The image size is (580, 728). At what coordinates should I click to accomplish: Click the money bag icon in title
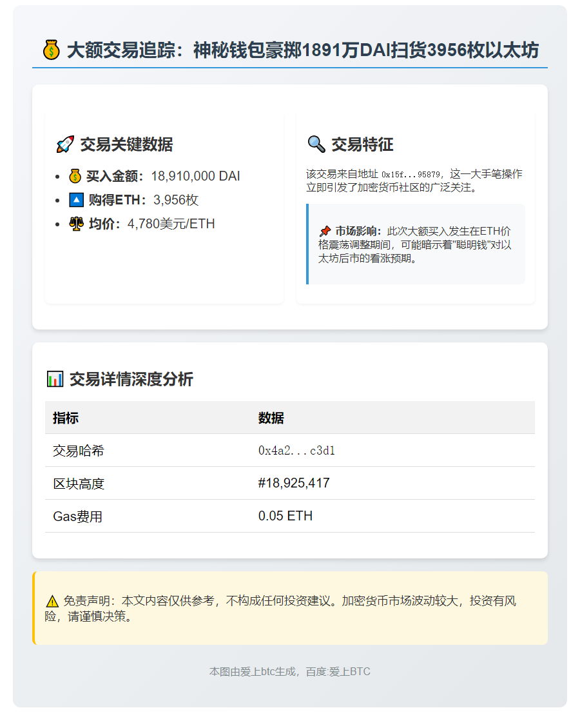[x=52, y=50]
